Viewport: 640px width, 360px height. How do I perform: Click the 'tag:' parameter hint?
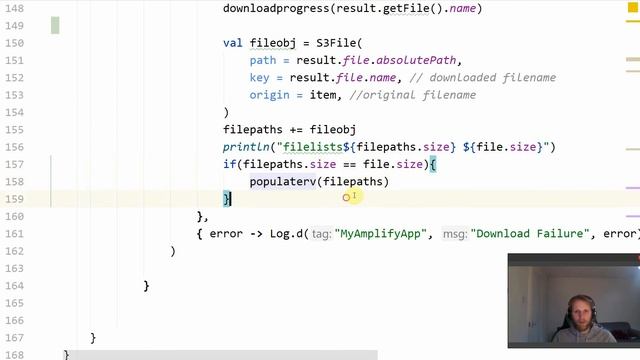click(322, 234)
